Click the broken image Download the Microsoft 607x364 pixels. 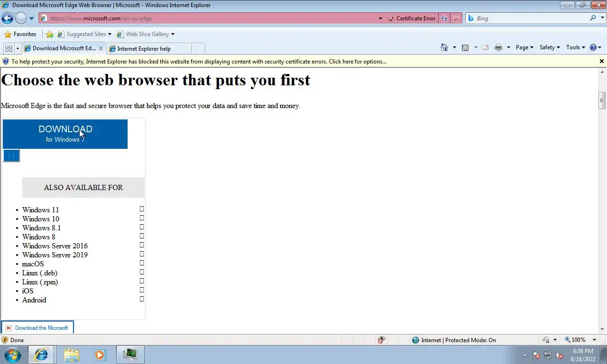(37, 328)
